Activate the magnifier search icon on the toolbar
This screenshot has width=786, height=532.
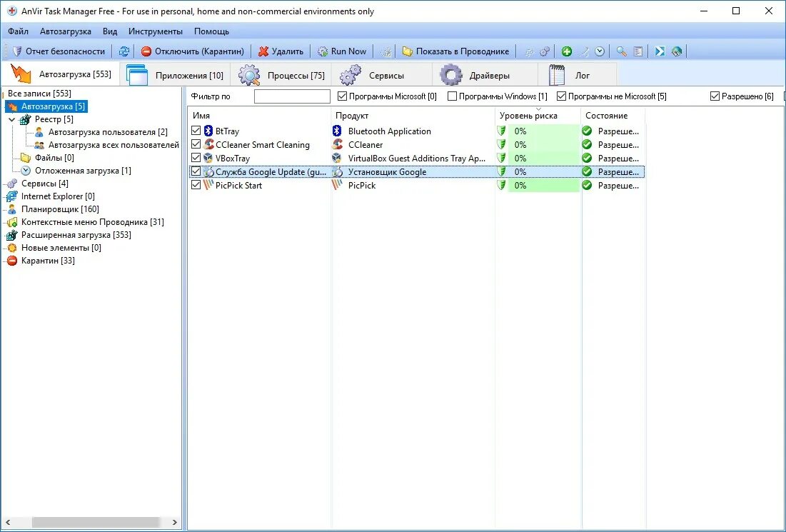pyautogui.click(x=621, y=51)
